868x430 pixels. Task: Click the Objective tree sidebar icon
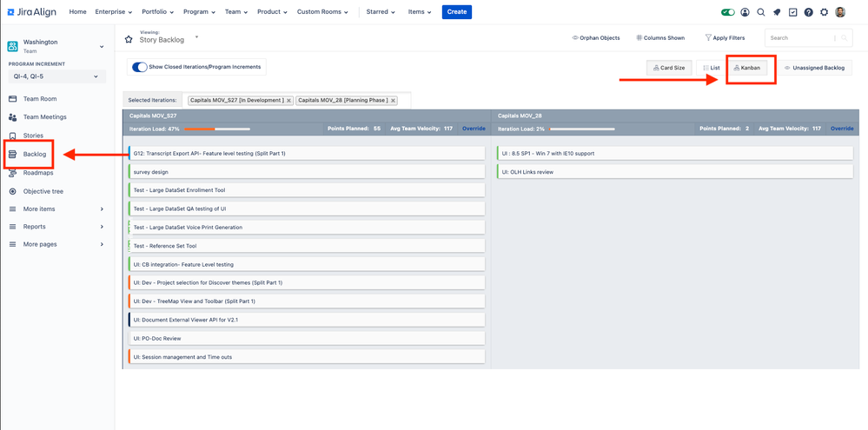click(x=12, y=191)
